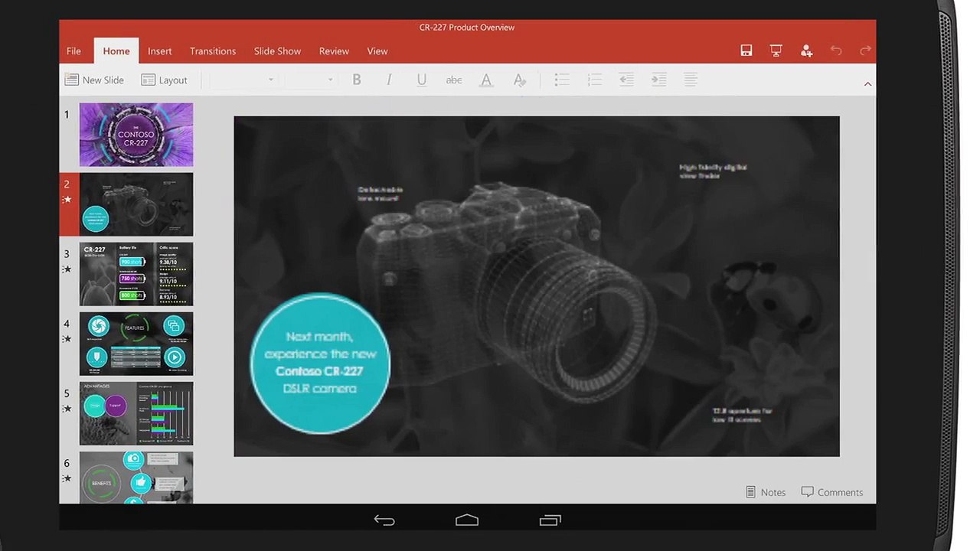Toggle Italic formatting
This screenshot has height=551, width=980.
point(389,80)
